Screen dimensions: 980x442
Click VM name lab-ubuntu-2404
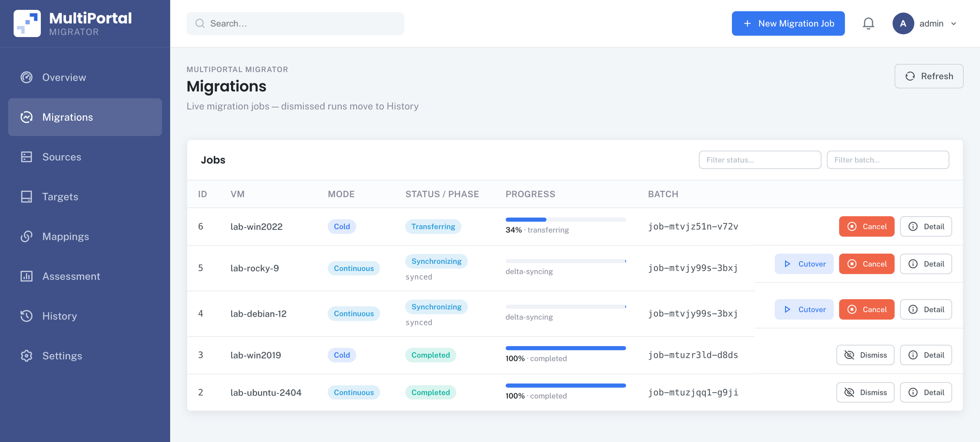pos(266,392)
